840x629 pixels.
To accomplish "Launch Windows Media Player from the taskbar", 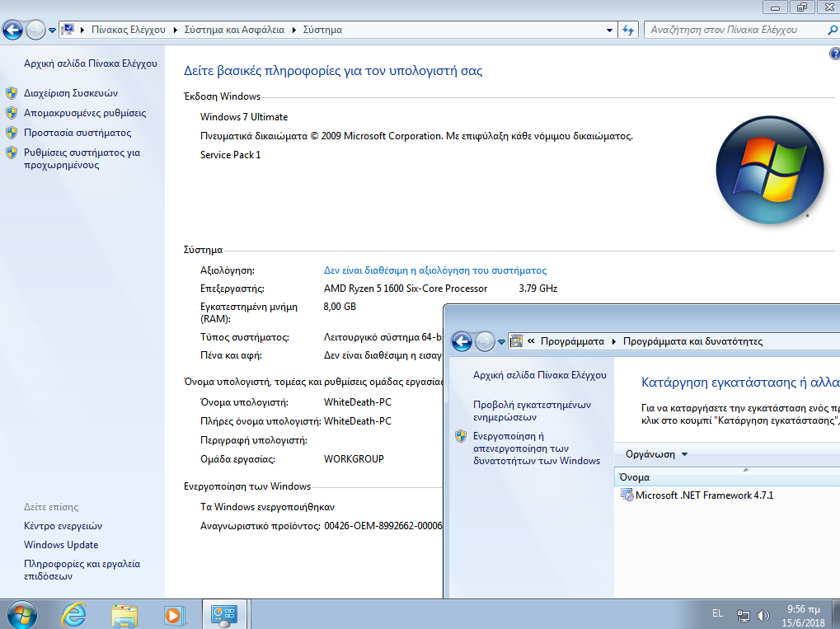I will [x=174, y=615].
